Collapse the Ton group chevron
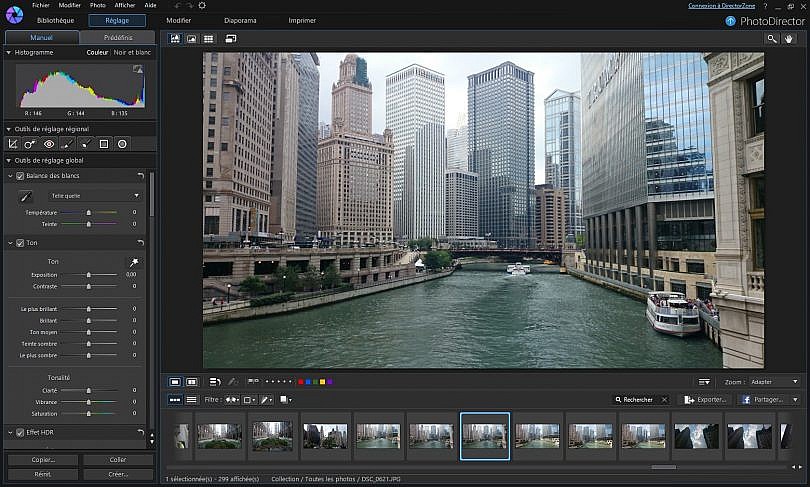 click(x=10, y=243)
